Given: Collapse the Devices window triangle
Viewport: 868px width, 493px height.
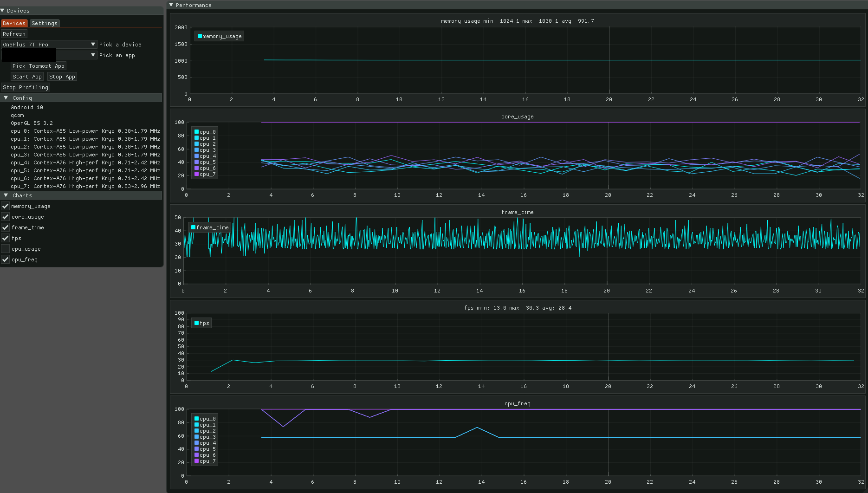Looking at the screenshot, I should coord(2,10).
